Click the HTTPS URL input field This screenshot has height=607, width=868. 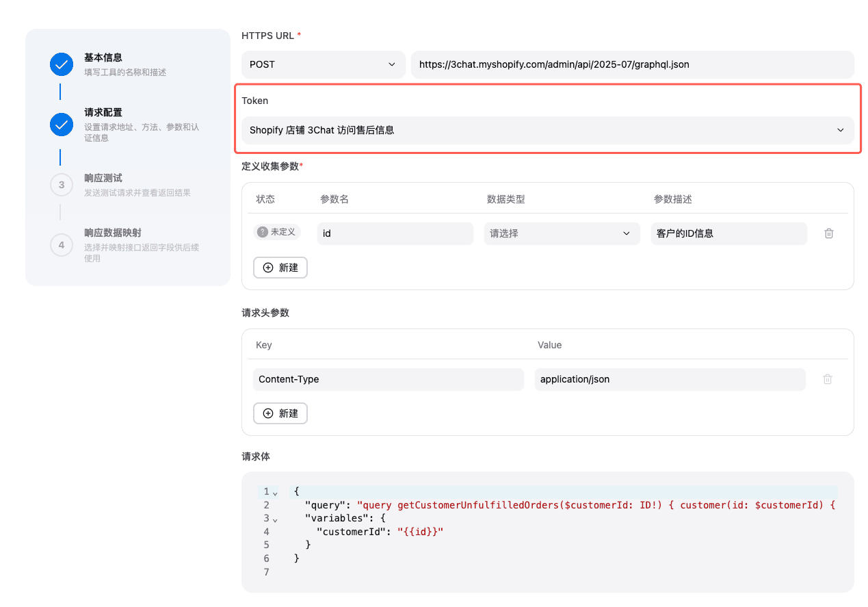(x=633, y=64)
